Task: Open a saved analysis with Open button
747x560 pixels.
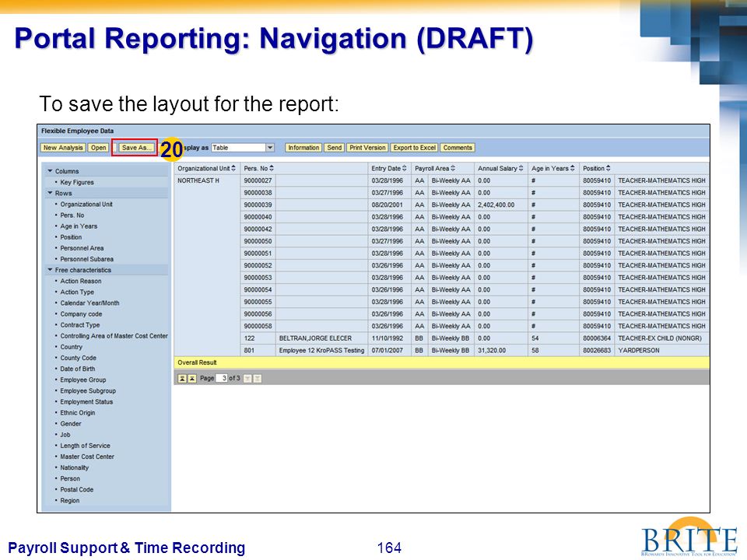Action: (99, 148)
